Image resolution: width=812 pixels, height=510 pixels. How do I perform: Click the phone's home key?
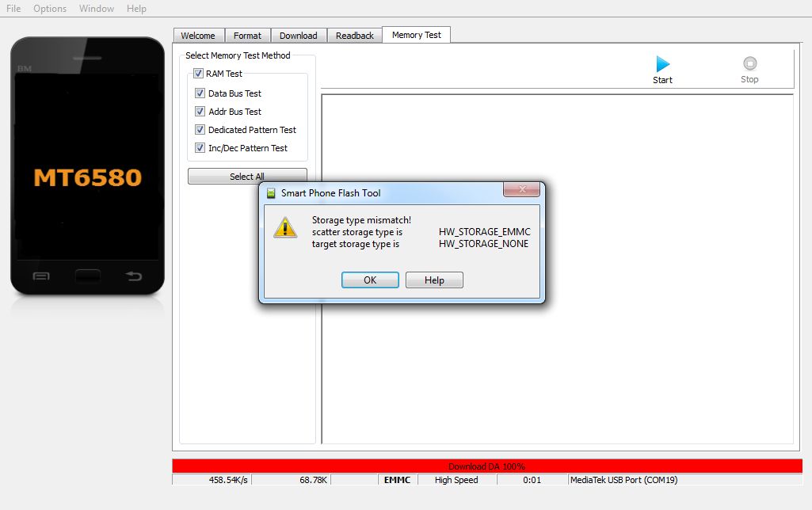tap(87, 276)
